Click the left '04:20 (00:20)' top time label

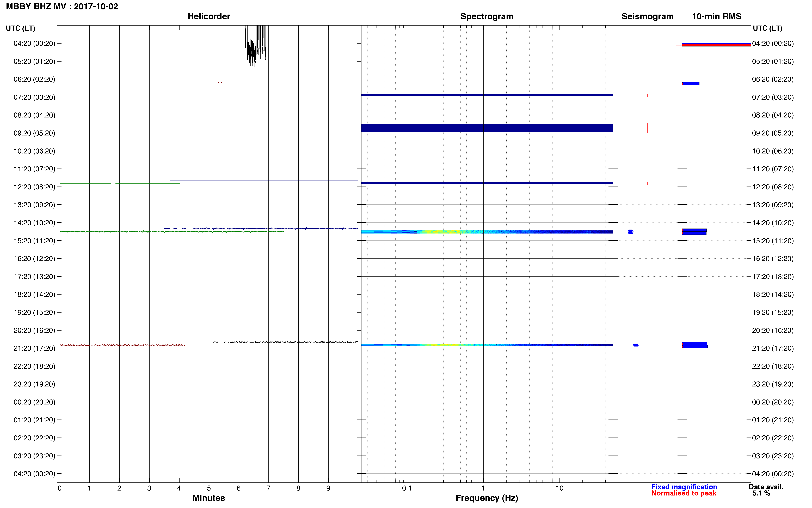(34, 43)
